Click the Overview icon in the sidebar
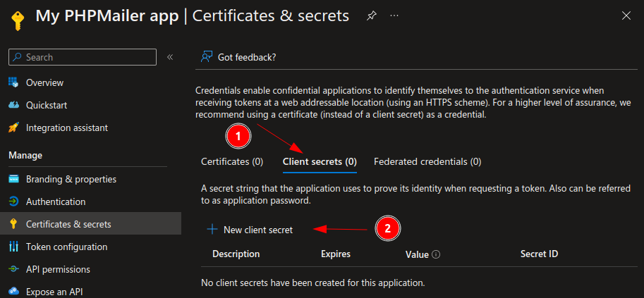This screenshot has width=644, height=298. [13, 82]
